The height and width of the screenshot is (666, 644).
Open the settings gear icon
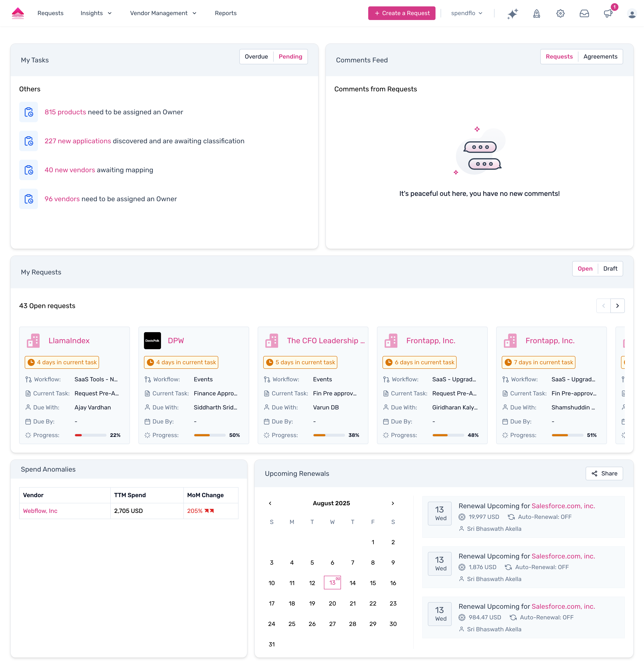[x=560, y=14]
